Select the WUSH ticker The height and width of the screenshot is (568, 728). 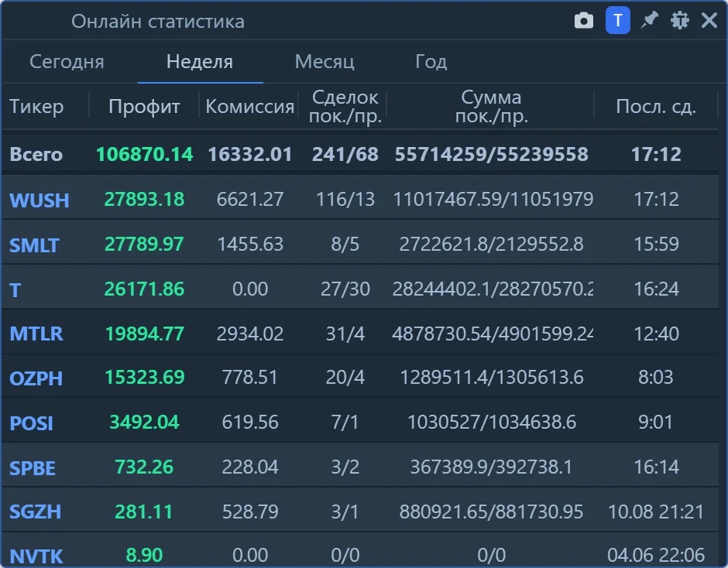click(x=39, y=200)
